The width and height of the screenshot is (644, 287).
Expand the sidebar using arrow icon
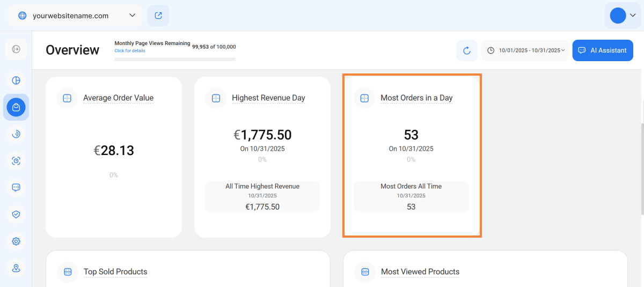click(16, 49)
